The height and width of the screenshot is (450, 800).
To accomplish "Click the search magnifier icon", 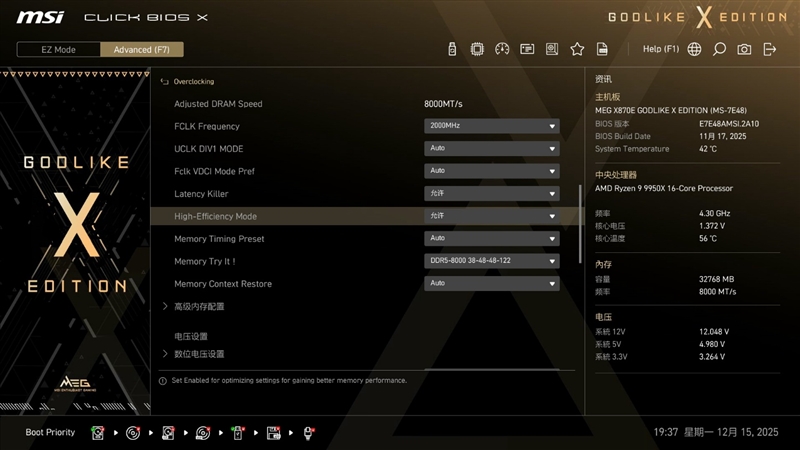I will [x=719, y=49].
